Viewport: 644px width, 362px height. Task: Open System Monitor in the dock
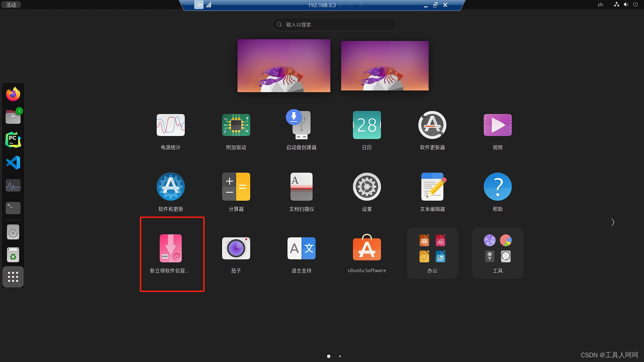click(13, 185)
